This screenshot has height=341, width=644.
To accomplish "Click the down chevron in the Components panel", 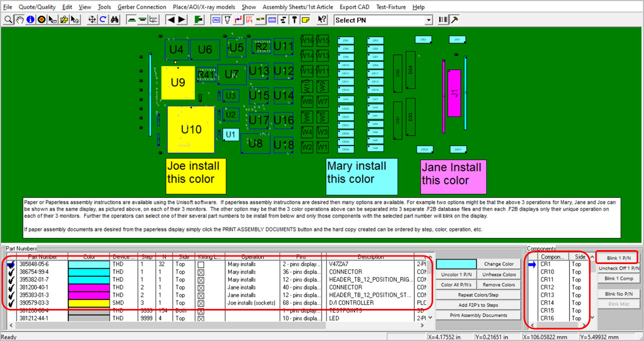I will pos(592,317).
